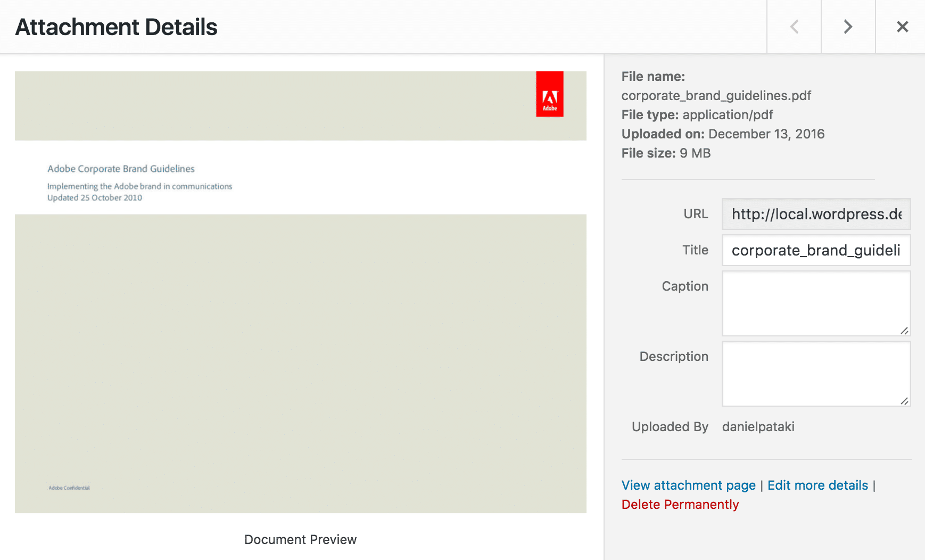This screenshot has height=560, width=925.
Task: Click the red Adobe logo in preview
Action: pos(549,94)
